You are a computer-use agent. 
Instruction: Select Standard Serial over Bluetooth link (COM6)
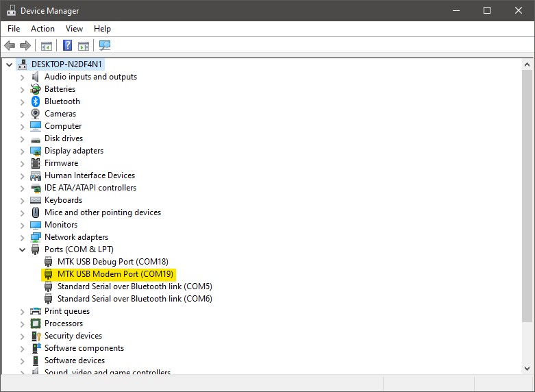tap(135, 299)
